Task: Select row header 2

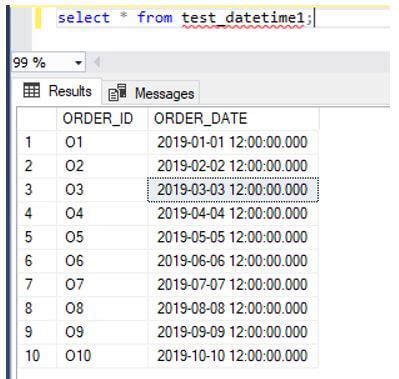Action: [x=37, y=166]
